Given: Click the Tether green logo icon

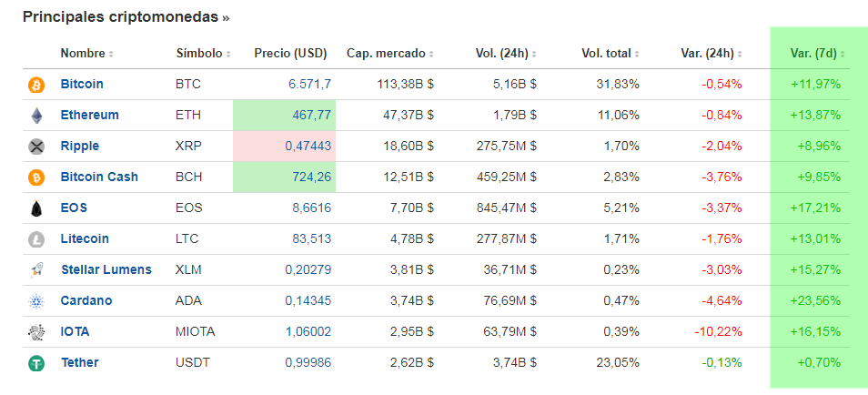Looking at the screenshot, I should pos(37,363).
